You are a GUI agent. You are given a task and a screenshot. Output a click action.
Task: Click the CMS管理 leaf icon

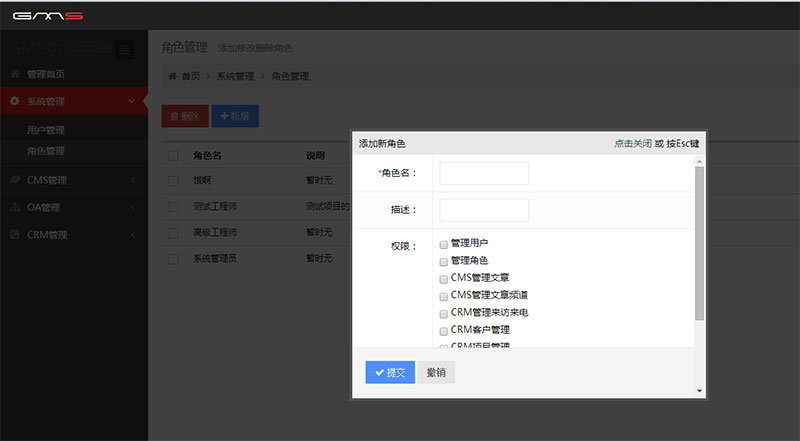(14, 180)
